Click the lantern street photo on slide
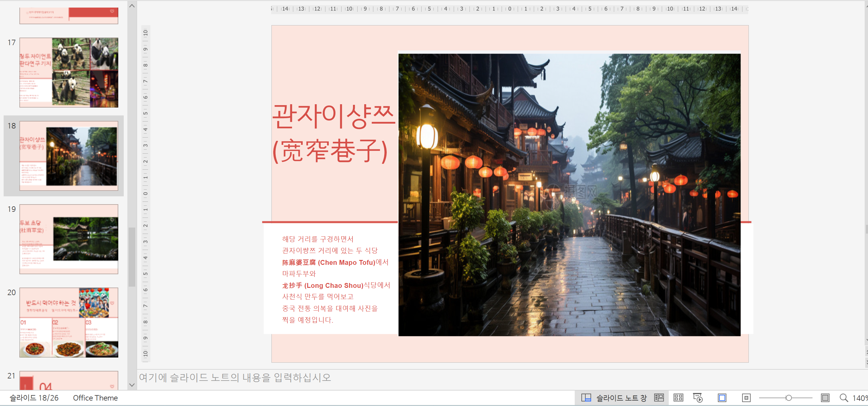 569,195
